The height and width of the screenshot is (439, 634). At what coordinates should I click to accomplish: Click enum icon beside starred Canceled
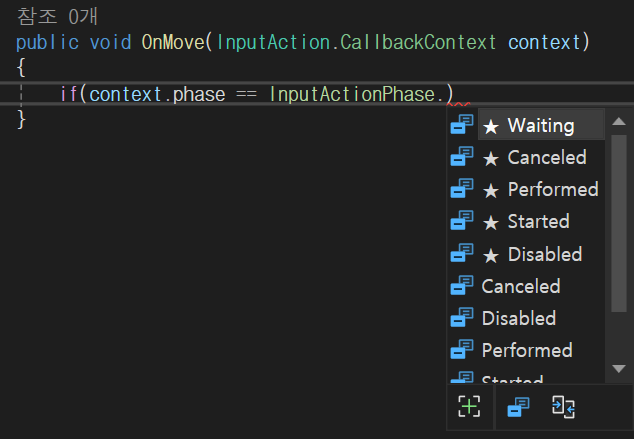(x=462, y=156)
